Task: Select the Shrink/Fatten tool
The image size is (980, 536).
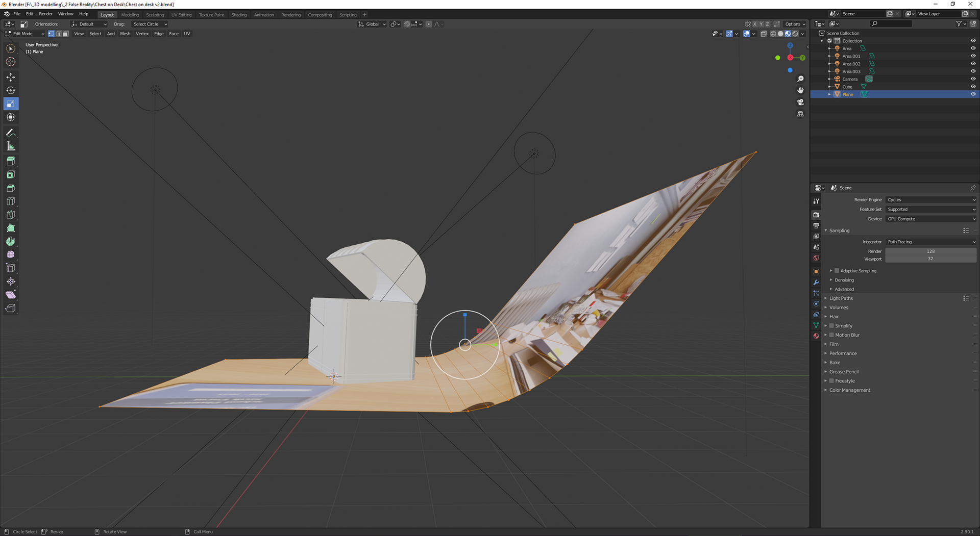Action: [11, 282]
